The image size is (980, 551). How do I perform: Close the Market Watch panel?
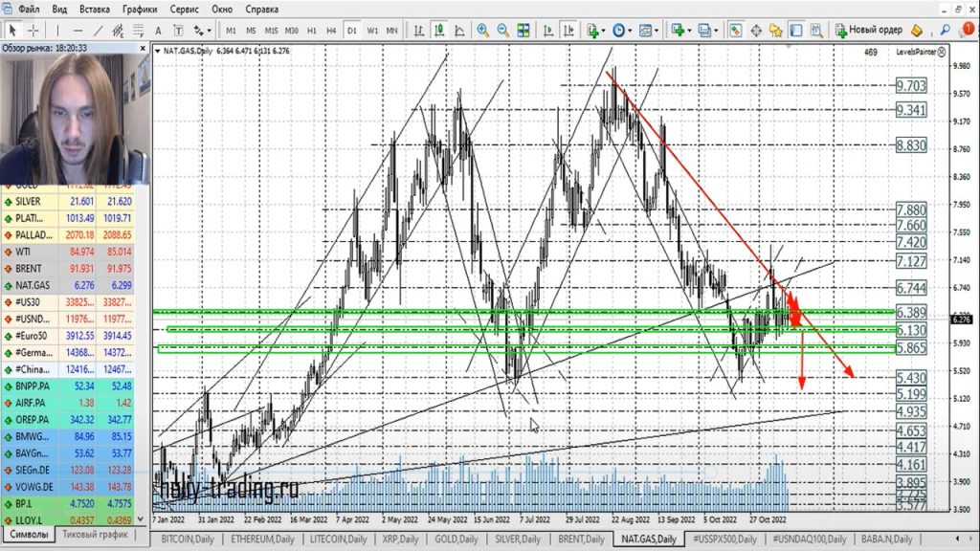[x=144, y=46]
